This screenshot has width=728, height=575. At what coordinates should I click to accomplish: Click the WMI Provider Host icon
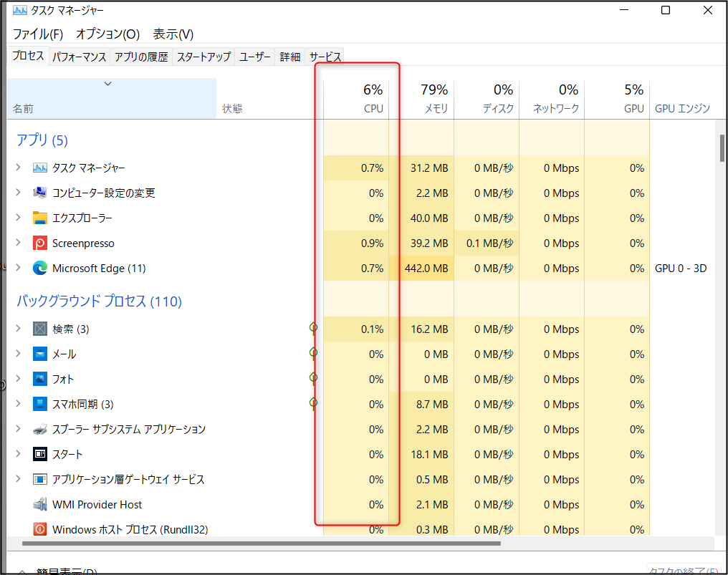pos(40,504)
